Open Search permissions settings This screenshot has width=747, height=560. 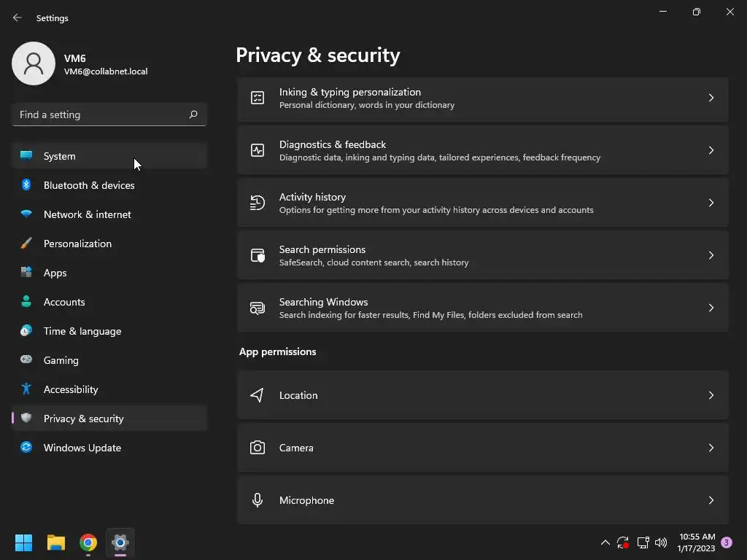pos(481,255)
